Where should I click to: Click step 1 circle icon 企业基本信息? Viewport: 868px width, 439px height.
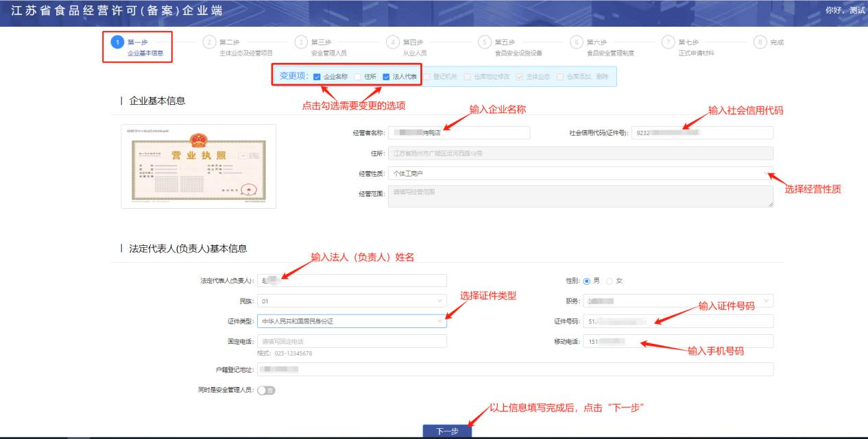click(117, 42)
